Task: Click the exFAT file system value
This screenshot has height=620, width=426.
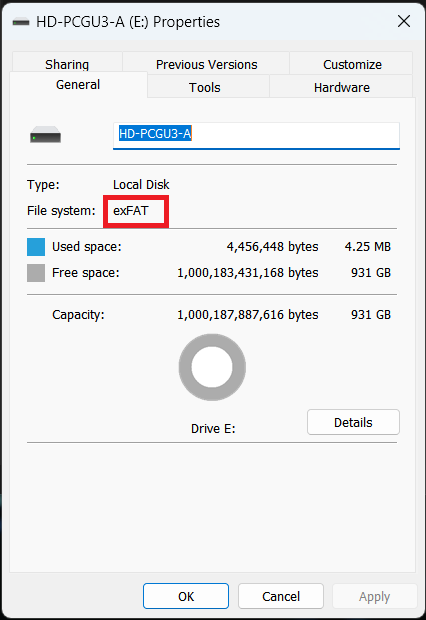Action: [131, 211]
